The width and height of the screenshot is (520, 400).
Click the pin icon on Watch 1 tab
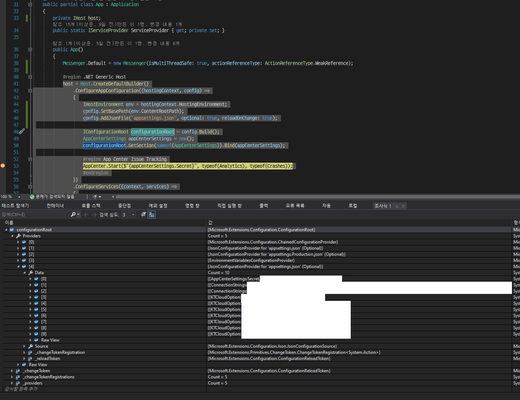click(x=397, y=206)
